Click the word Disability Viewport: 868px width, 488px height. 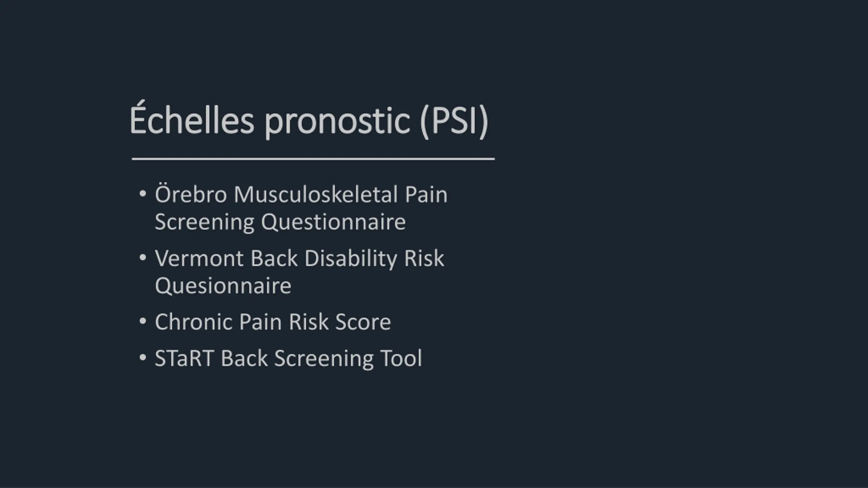[x=351, y=259]
